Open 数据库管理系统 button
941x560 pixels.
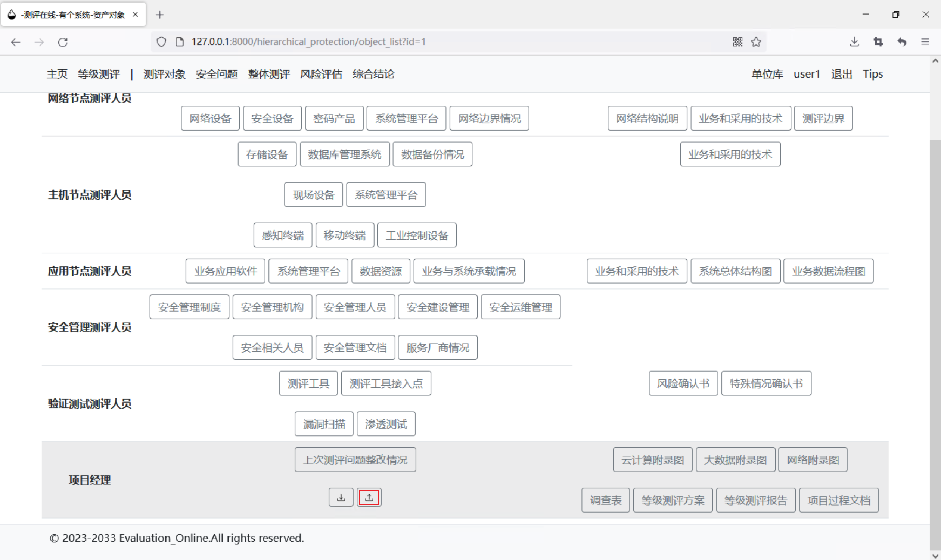(x=345, y=154)
